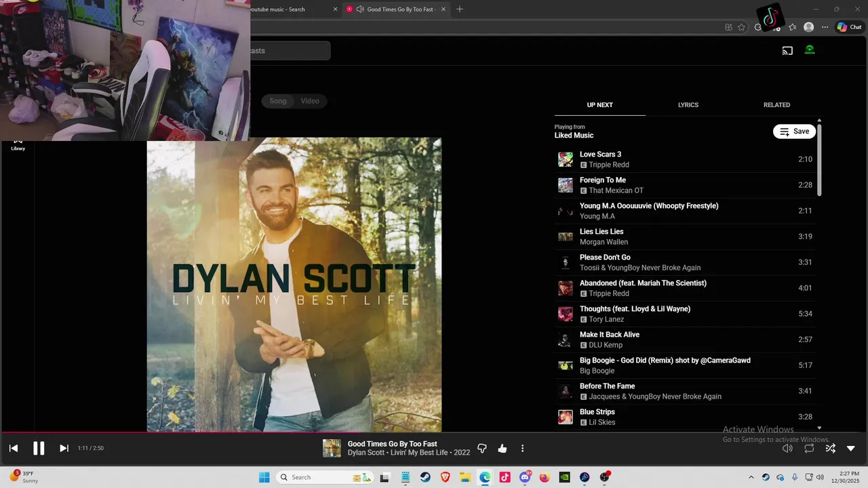Screen dimensions: 868x488
Task: Play Big Boogie - God Did (Remix)
Action: click(x=685, y=365)
